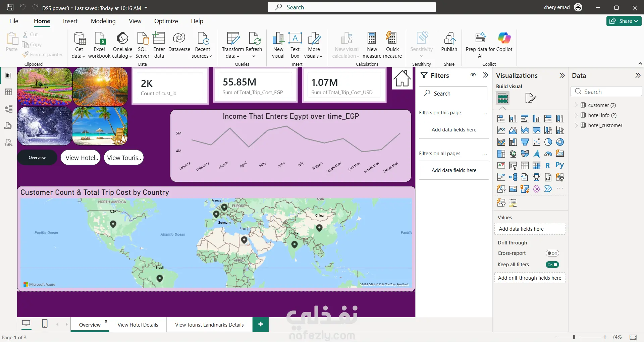Screen dimensions: 644x342
Task: Select the Donut chart visual
Action: pos(560,142)
